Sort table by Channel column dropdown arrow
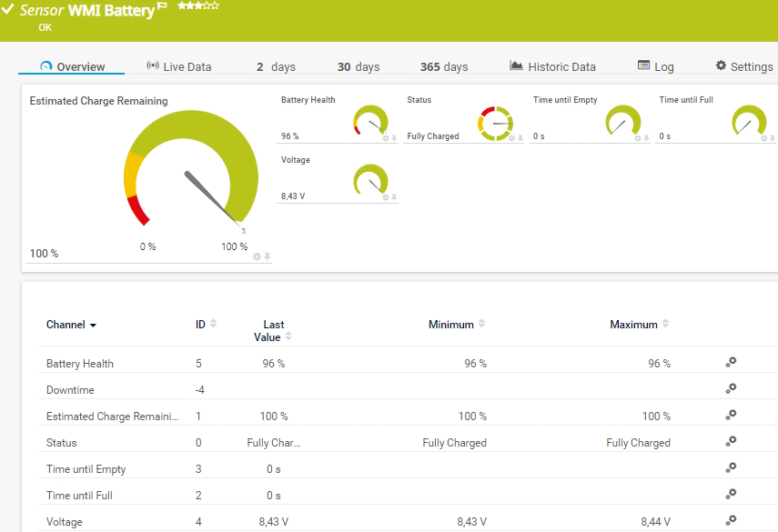 coord(93,326)
